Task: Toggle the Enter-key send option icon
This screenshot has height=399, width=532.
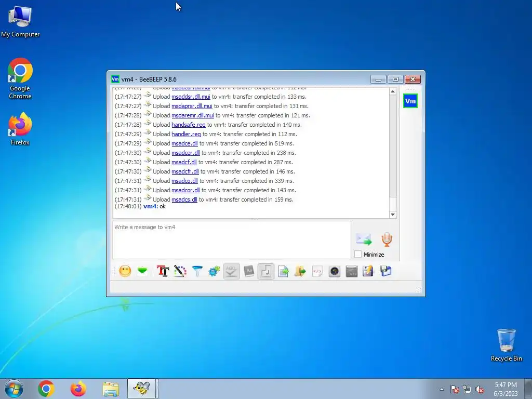Action: (266, 271)
